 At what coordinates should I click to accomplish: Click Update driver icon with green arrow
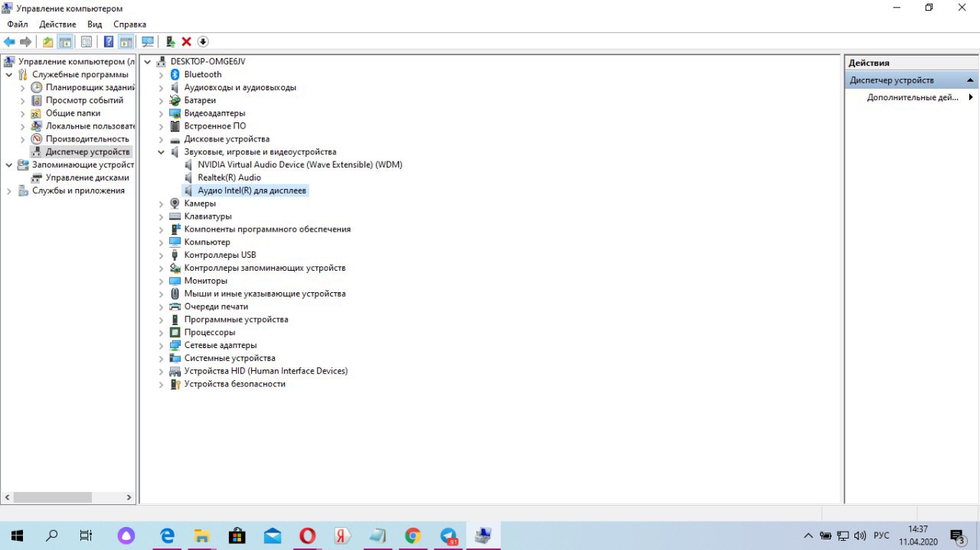coord(170,41)
